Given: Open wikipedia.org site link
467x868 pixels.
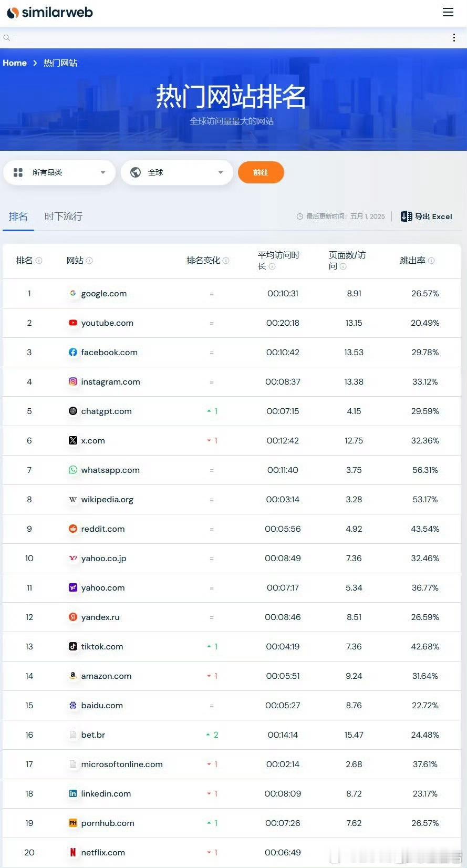Looking at the screenshot, I should 107,500.
